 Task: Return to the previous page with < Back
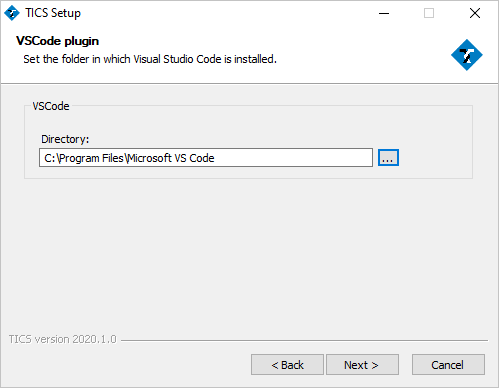click(x=287, y=365)
